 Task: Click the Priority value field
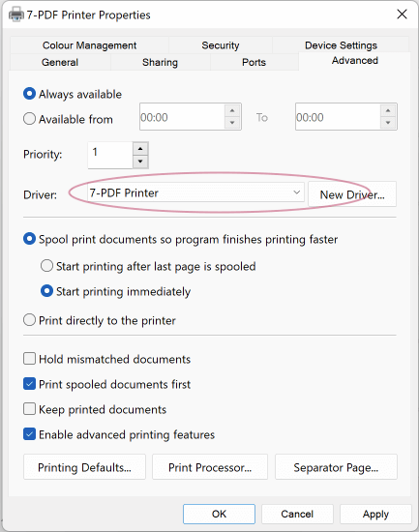click(110, 155)
